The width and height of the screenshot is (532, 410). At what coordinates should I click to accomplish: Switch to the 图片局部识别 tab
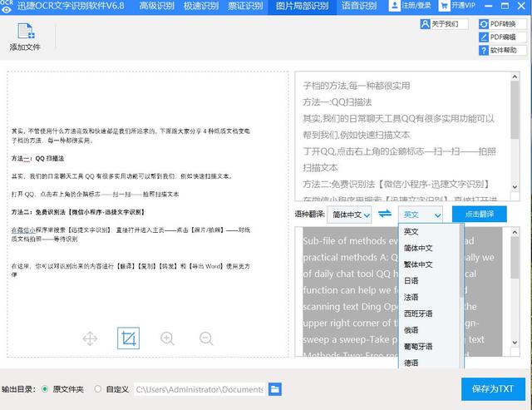coord(303,7)
